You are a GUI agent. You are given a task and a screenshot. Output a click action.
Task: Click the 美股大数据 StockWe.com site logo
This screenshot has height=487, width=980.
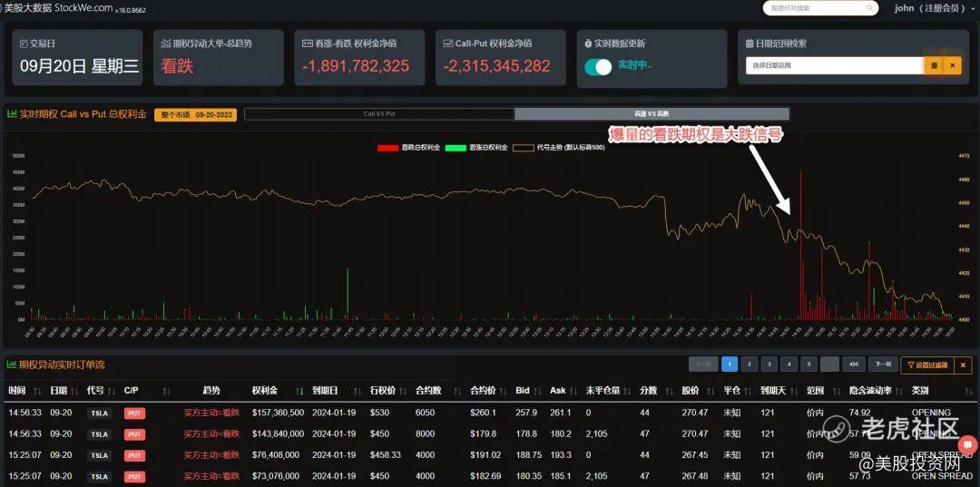(58, 7)
